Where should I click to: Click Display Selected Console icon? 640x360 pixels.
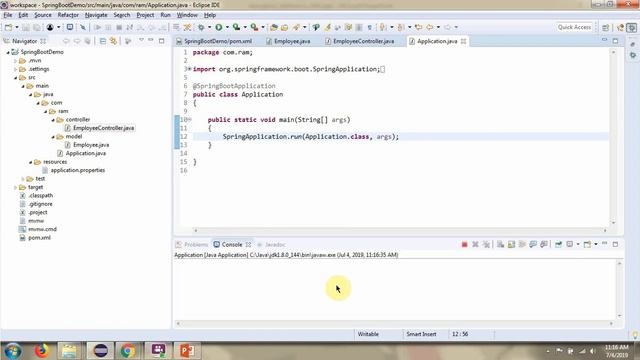click(570, 244)
